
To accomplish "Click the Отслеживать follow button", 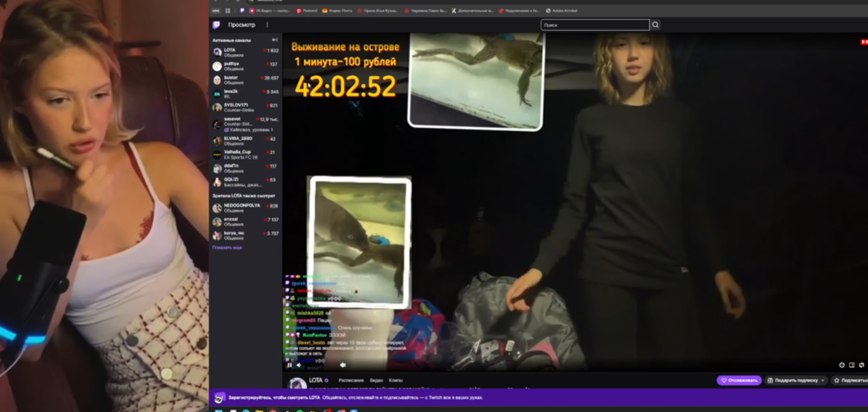I will click(739, 380).
